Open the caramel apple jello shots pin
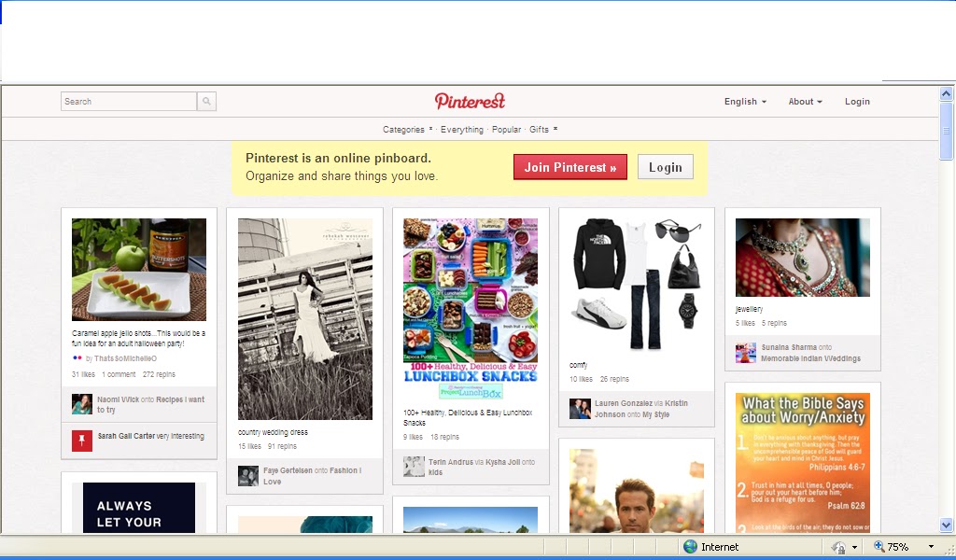 coord(138,268)
